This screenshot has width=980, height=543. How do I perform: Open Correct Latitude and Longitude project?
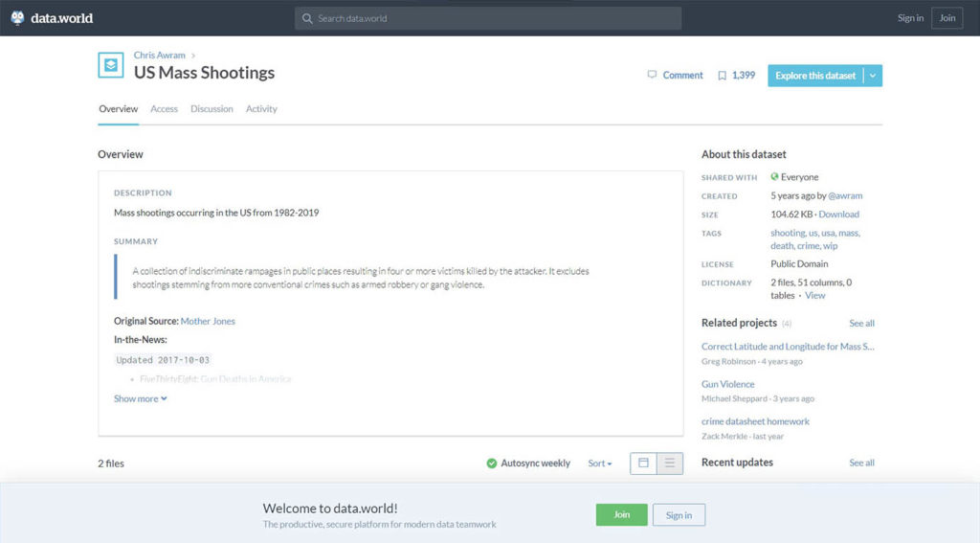(x=788, y=347)
